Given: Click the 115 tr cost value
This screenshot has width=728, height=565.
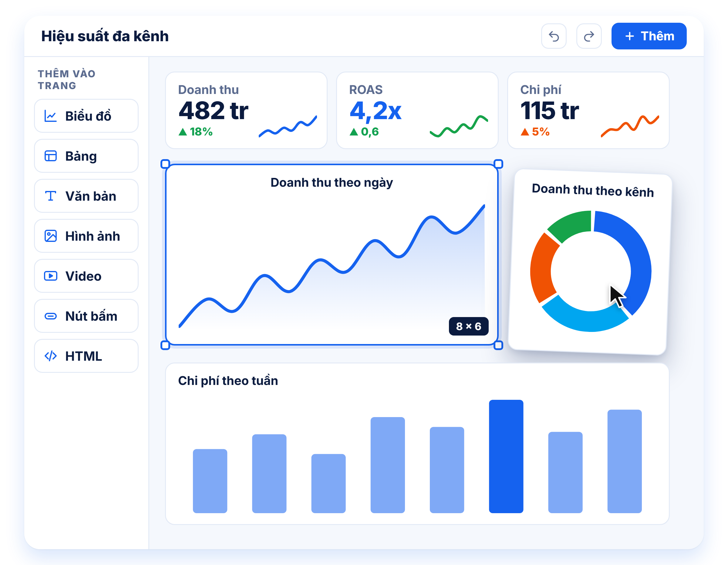Looking at the screenshot, I should click(x=550, y=110).
